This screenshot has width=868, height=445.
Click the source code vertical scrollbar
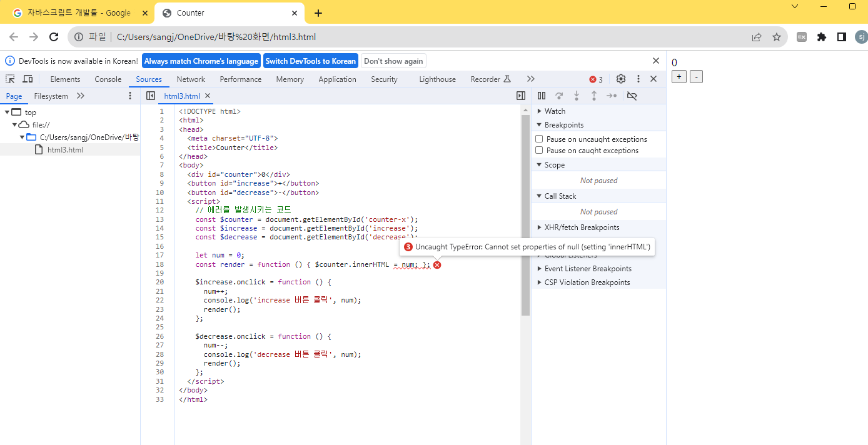[x=526, y=215]
